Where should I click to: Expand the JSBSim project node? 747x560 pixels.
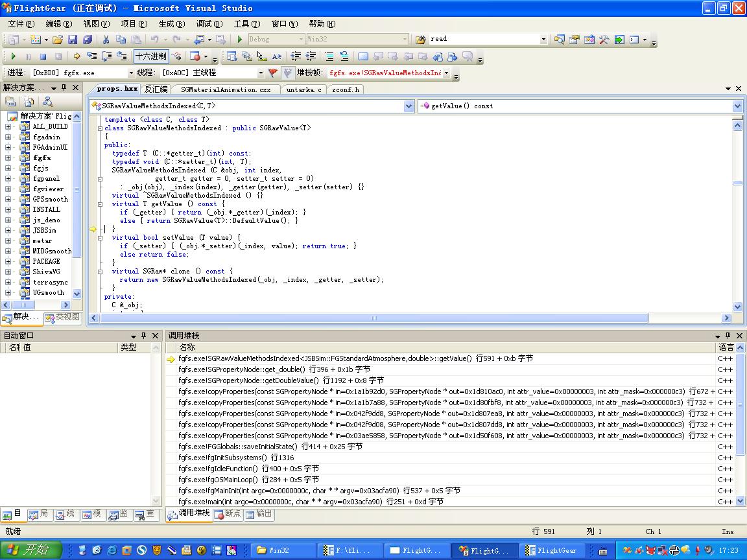pyautogui.click(x=8, y=231)
